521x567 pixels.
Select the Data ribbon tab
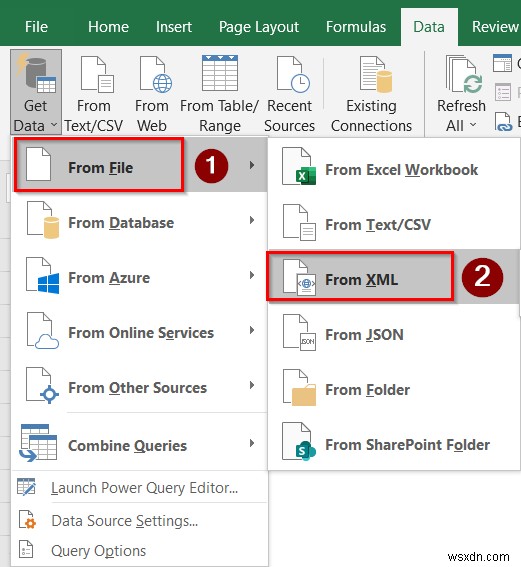point(429,27)
